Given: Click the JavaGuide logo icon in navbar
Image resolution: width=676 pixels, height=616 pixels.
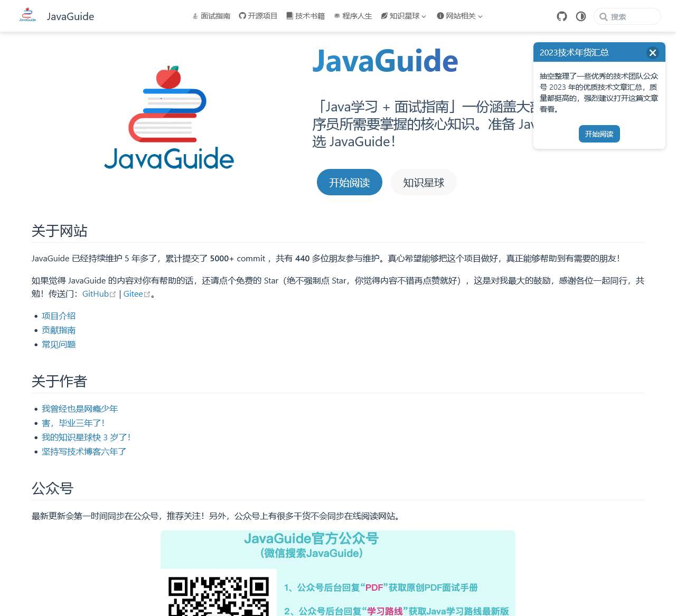Looking at the screenshot, I should click(27, 15).
